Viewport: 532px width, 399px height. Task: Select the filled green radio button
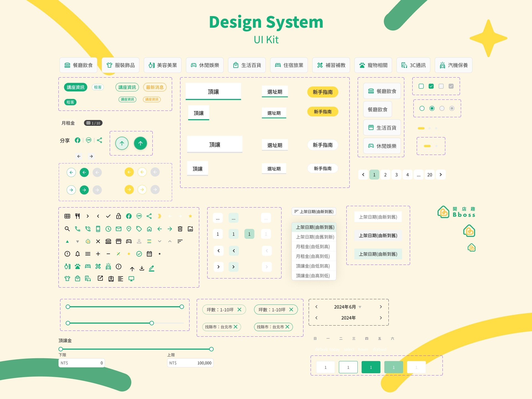tap(432, 108)
